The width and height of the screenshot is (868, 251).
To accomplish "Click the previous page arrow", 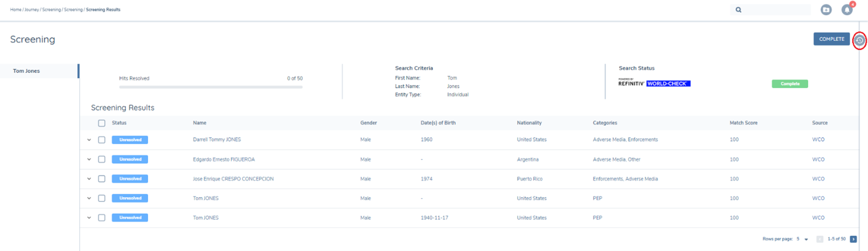I will tap(820, 239).
